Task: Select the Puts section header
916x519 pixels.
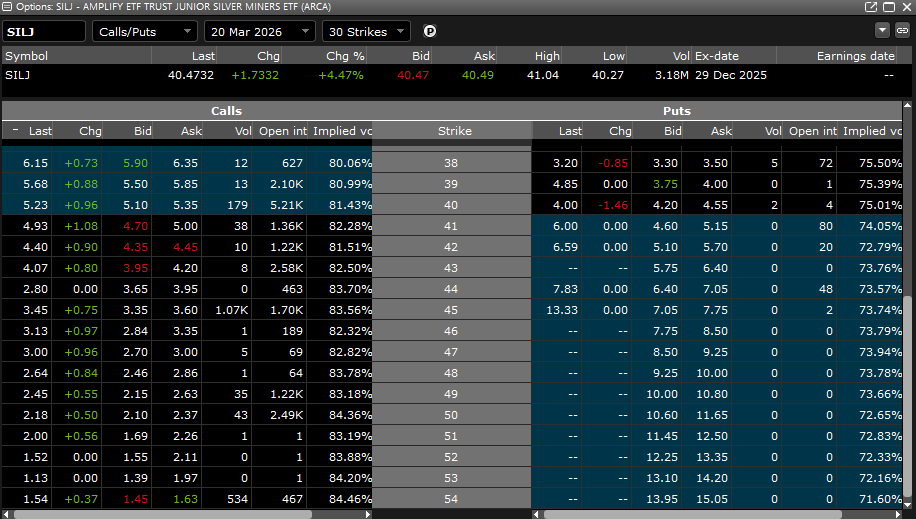Action: [x=676, y=111]
